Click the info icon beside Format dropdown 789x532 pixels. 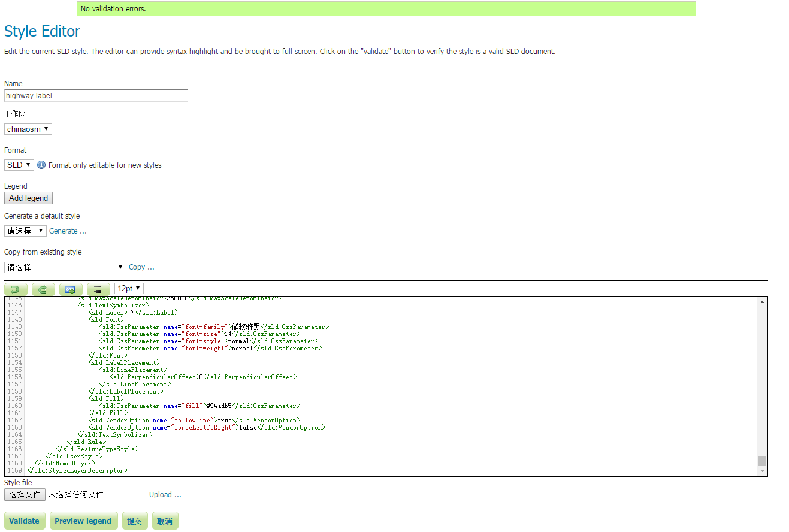(41, 165)
